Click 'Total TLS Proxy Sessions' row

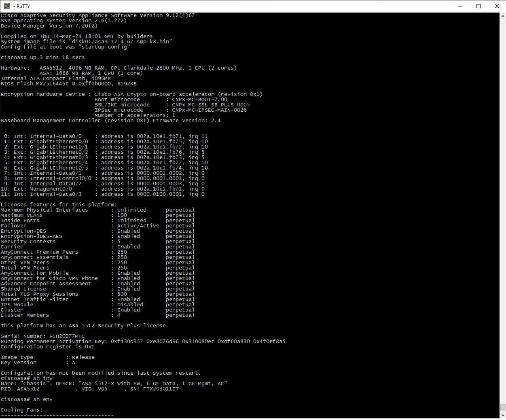click(97, 294)
